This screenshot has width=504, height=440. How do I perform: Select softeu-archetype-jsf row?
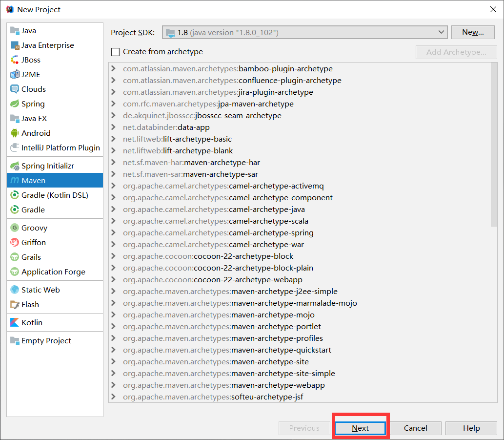point(300,397)
